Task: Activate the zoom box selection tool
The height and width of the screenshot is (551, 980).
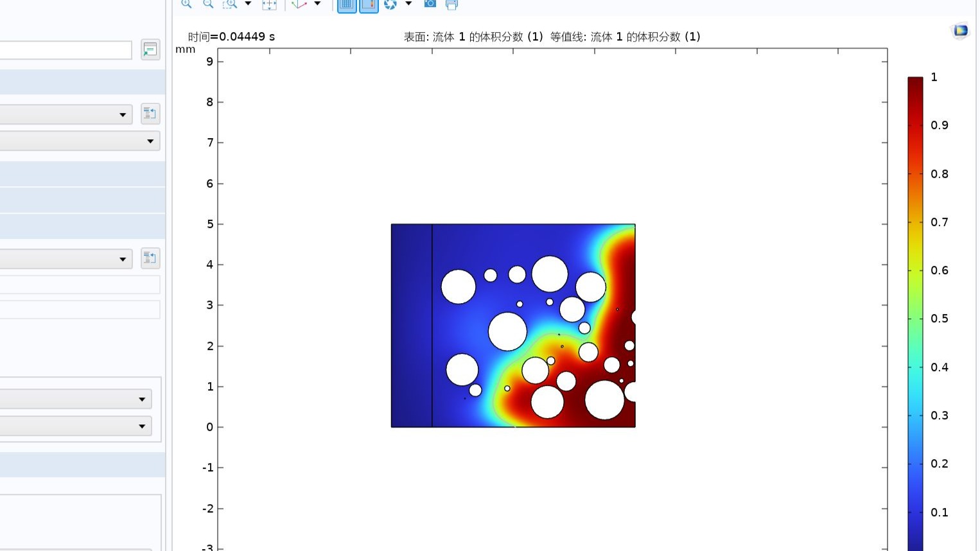Action: (x=229, y=4)
